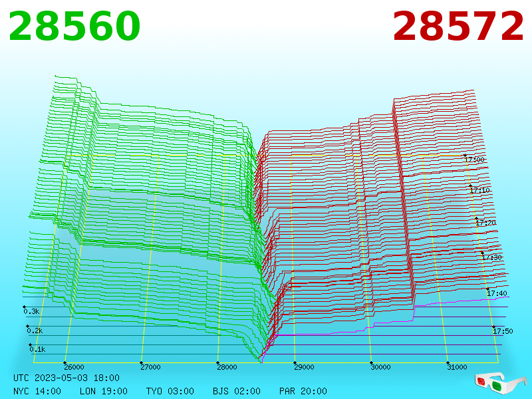Viewport: 532px width, 399px height.
Task: Click the 31000 price axis label
Action: pyautogui.click(x=457, y=367)
